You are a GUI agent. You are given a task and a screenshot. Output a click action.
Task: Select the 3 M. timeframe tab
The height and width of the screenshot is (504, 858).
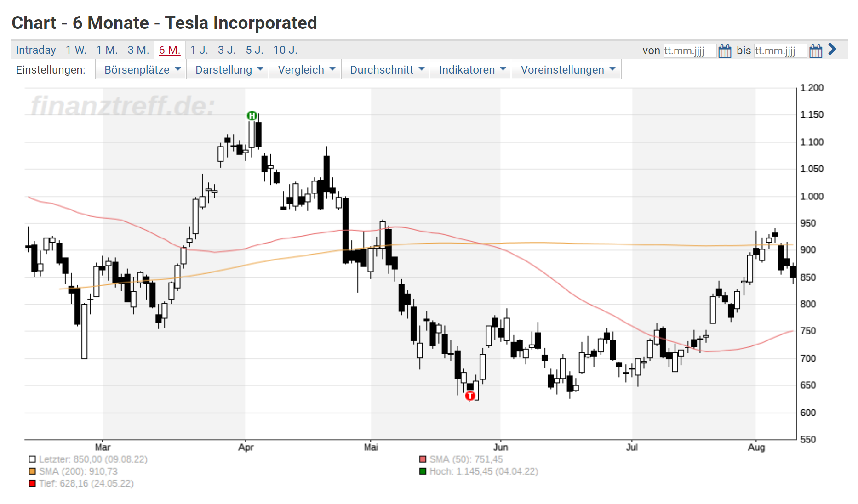pos(138,50)
